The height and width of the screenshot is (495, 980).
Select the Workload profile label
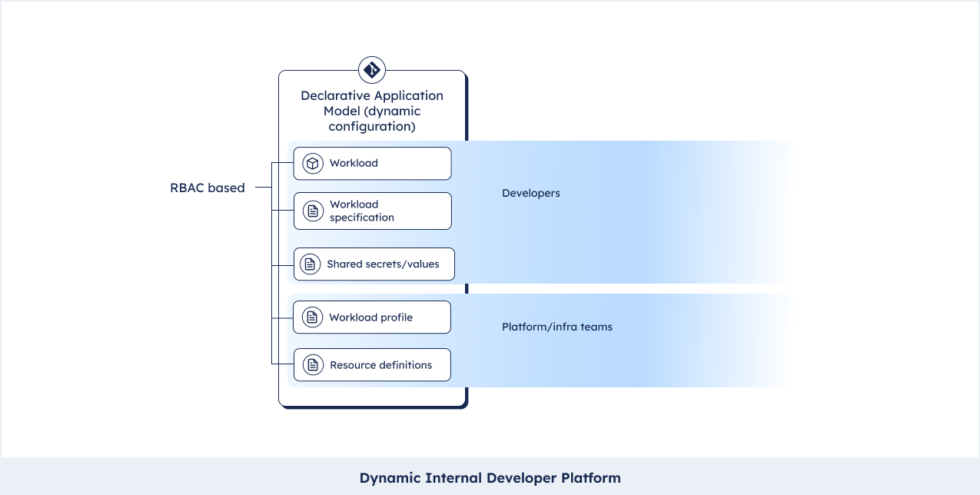pyautogui.click(x=370, y=317)
